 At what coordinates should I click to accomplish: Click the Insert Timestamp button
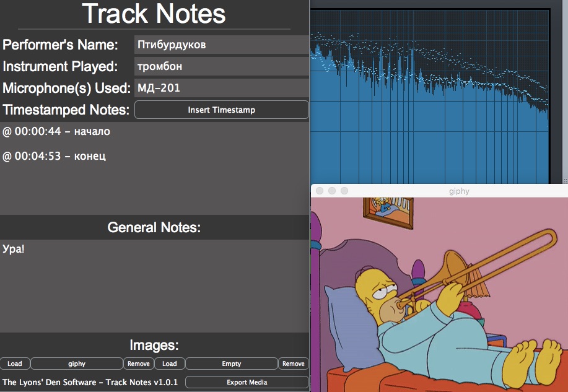221,110
